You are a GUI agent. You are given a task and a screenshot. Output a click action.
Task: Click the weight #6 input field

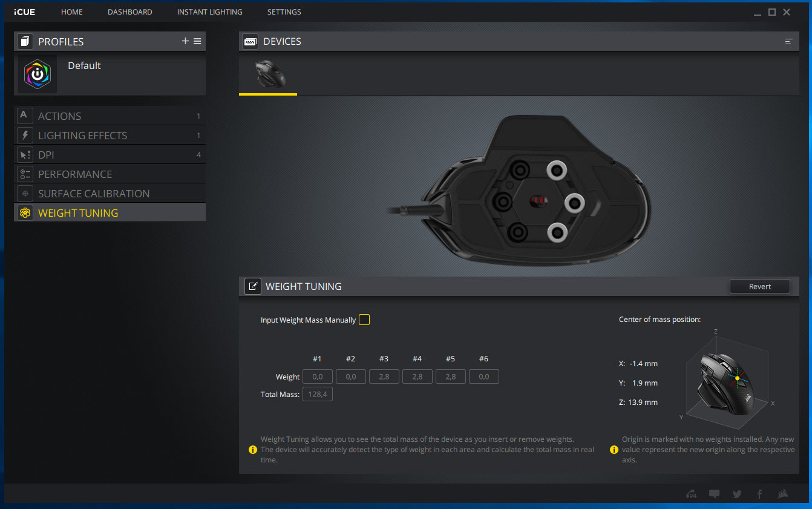(x=484, y=376)
